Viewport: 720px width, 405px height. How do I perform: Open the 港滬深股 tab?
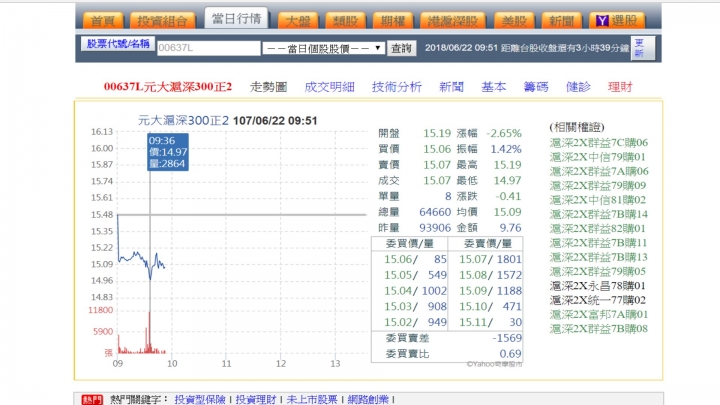pos(453,21)
